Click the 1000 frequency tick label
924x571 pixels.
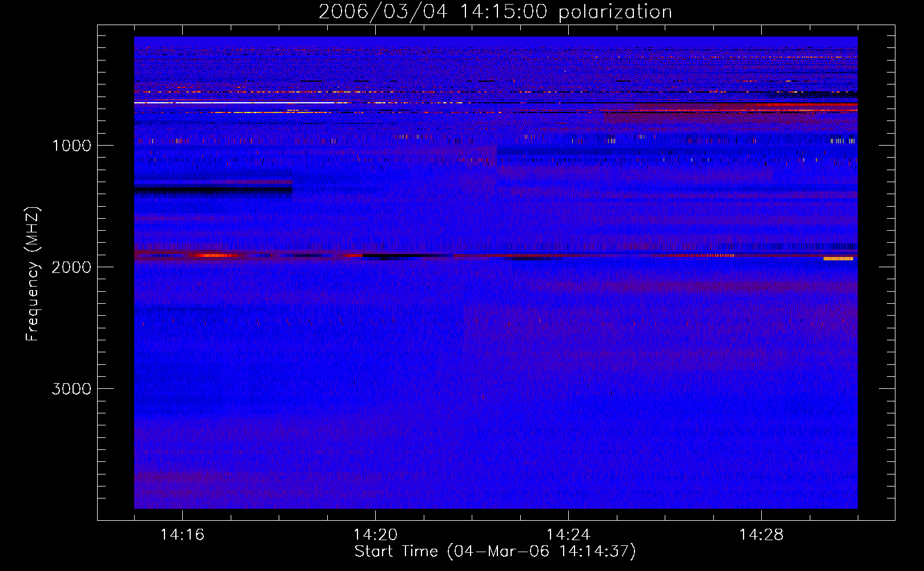[72, 146]
